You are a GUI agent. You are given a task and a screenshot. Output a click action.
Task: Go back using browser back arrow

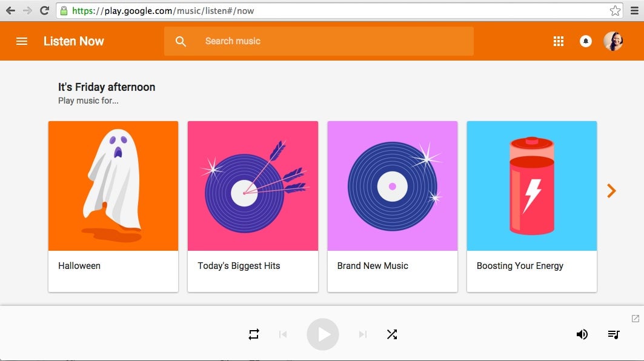tap(11, 11)
